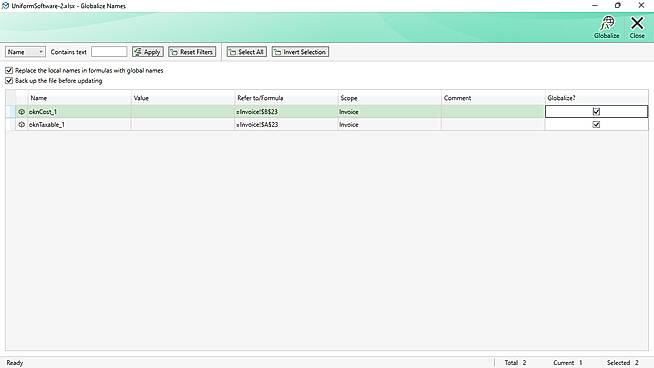Uncheck Globalize for oknTaxable_1
The width and height of the screenshot is (654, 368).
coord(596,124)
